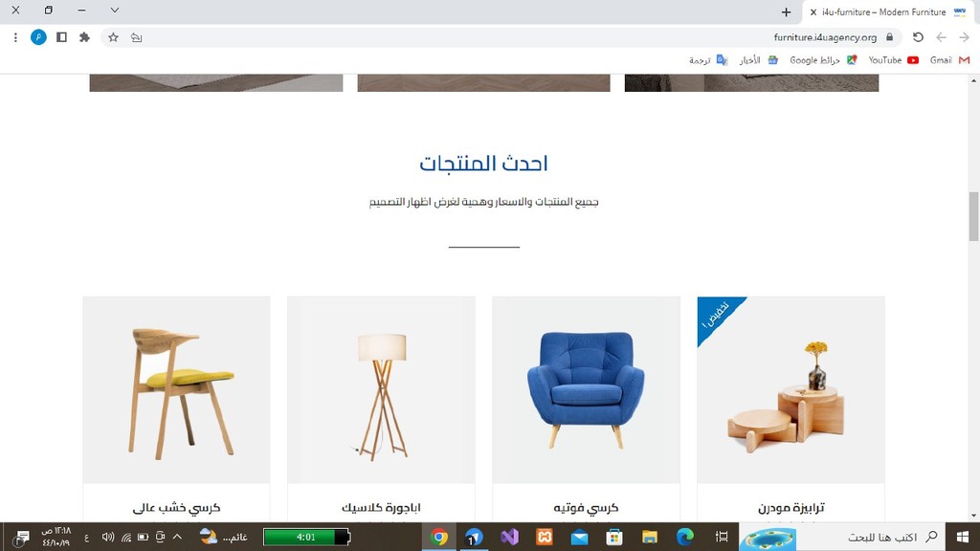Reload the page with refresh icon
Screen dimensions: 980x551
(918, 37)
